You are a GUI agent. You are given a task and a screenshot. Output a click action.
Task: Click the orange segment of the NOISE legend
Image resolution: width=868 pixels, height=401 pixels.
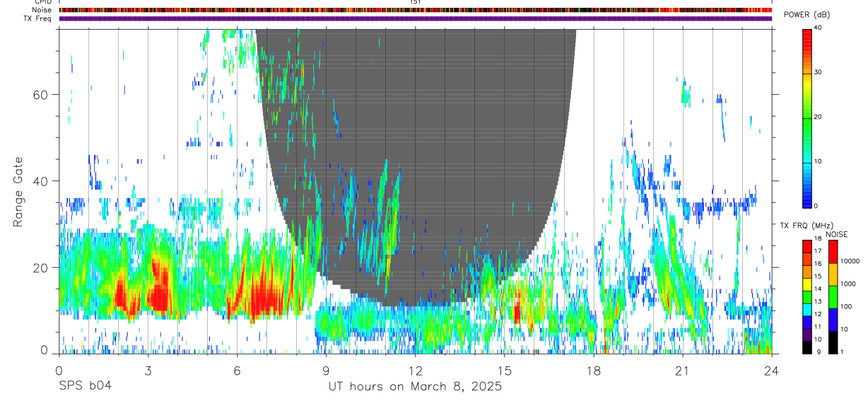832,274
